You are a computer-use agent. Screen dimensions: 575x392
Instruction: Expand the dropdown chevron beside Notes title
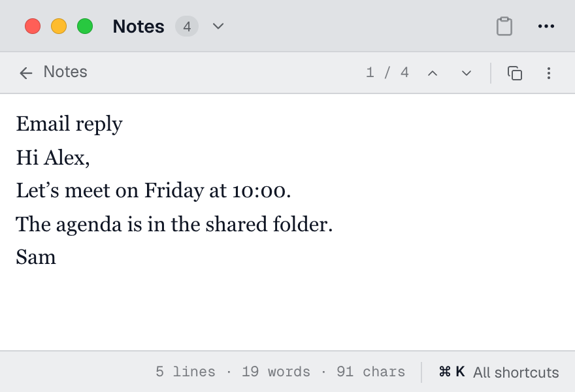point(218,26)
